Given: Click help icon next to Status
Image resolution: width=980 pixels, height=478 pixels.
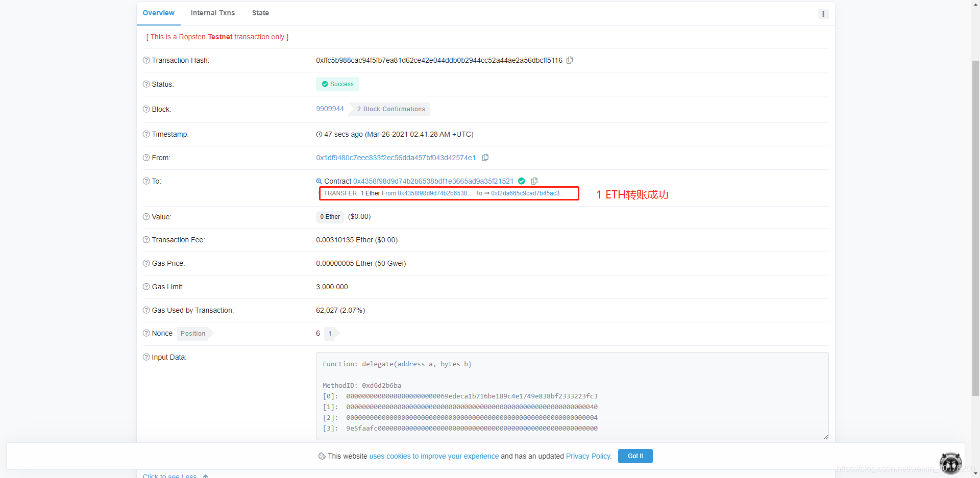Looking at the screenshot, I should [146, 84].
